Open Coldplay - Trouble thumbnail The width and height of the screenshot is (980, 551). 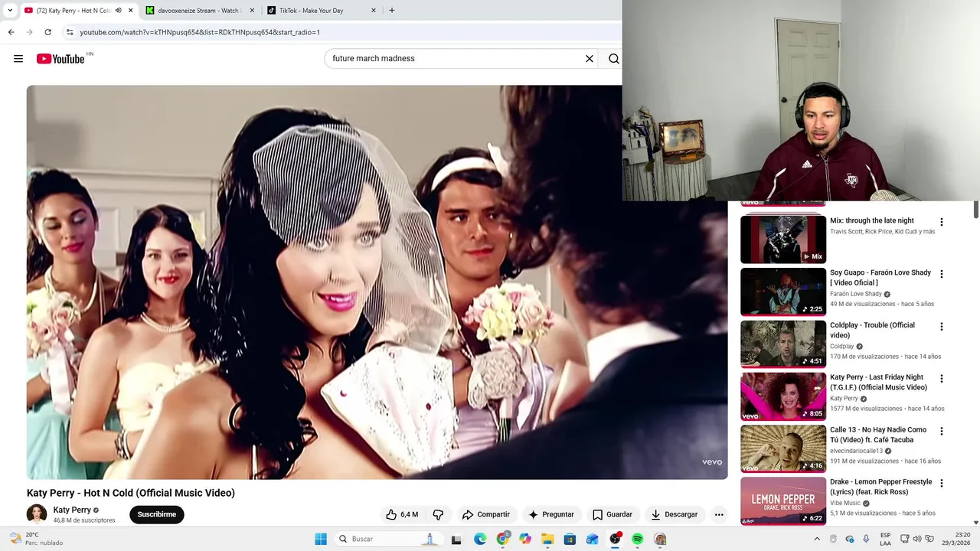pyautogui.click(x=783, y=344)
